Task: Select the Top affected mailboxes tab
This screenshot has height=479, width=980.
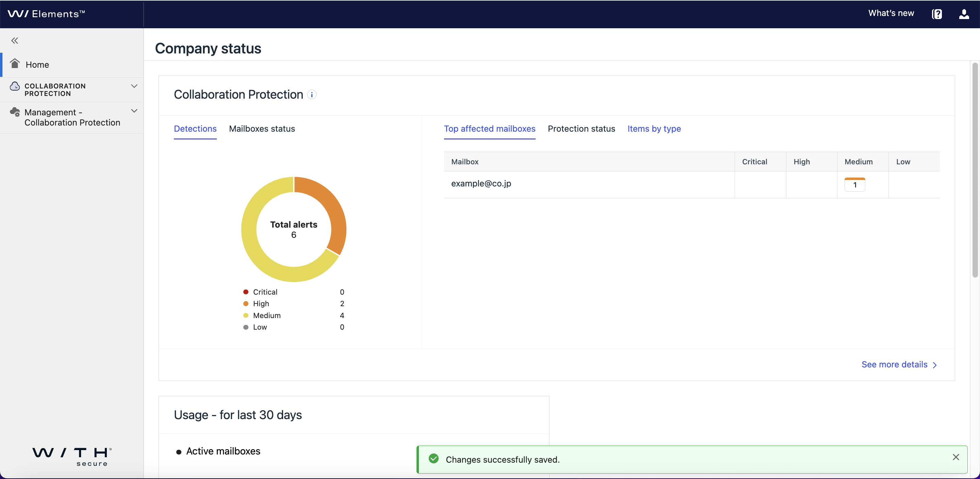Action: (x=490, y=129)
